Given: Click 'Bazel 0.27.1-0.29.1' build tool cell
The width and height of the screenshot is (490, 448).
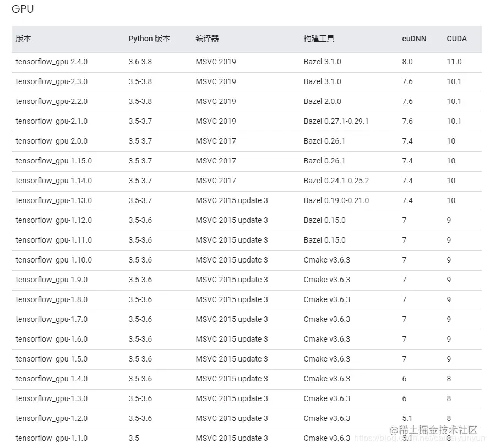Looking at the screenshot, I should click(336, 121).
